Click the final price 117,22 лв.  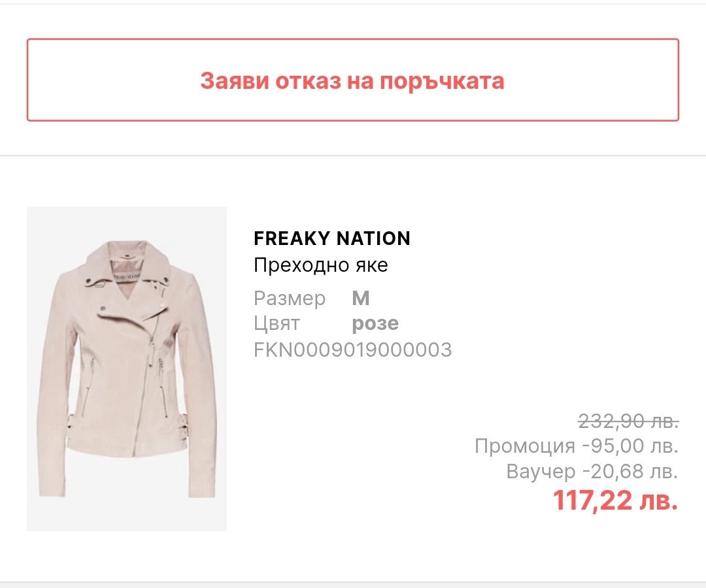click(x=615, y=501)
